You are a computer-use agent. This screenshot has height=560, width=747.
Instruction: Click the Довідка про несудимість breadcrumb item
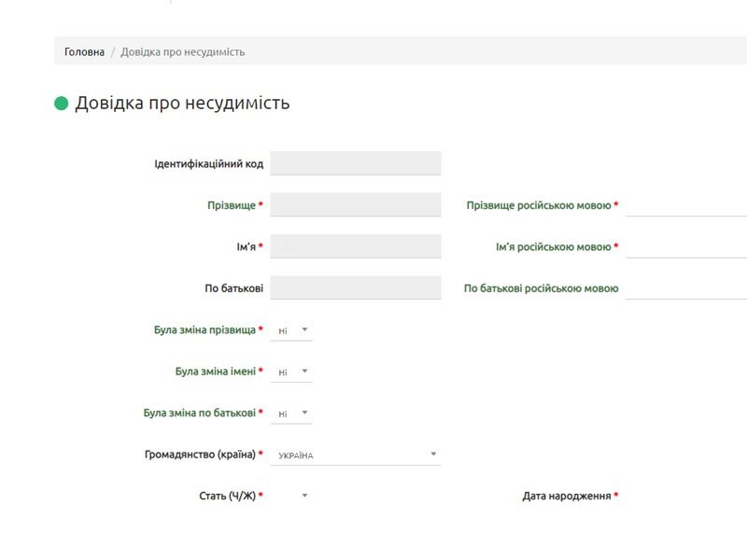(182, 52)
